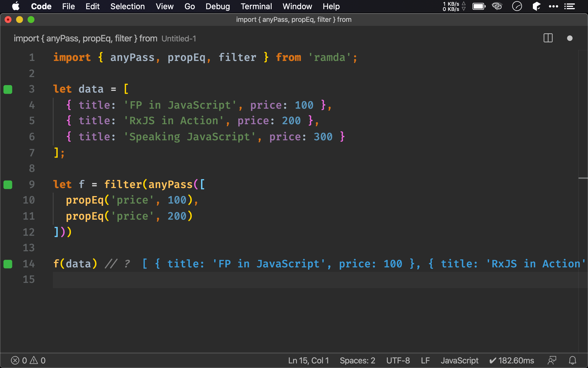
Task: Change indentation via Spaces: 2
Action: pyautogui.click(x=357, y=361)
